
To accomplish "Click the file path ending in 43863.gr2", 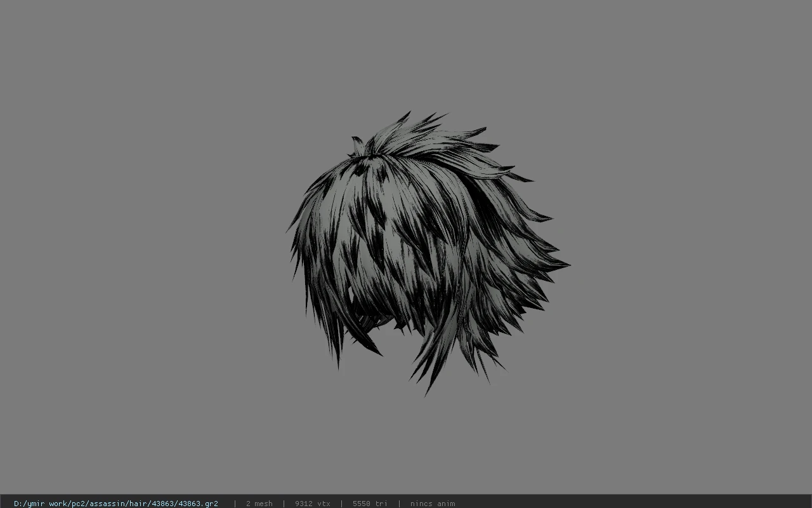I will pyautogui.click(x=116, y=504).
